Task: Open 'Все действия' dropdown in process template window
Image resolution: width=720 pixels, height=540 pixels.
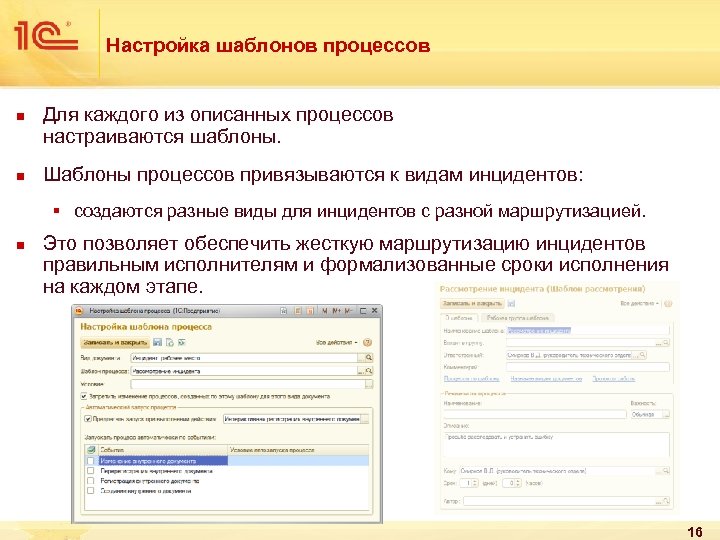Action: pos(337,343)
